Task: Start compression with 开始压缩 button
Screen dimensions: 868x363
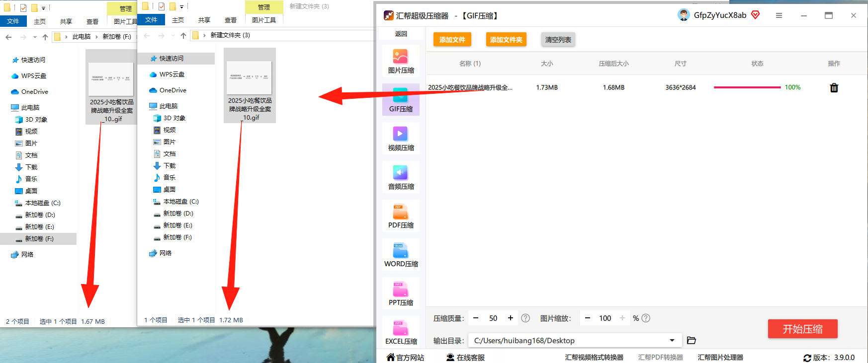Action: pyautogui.click(x=802, y=329)
